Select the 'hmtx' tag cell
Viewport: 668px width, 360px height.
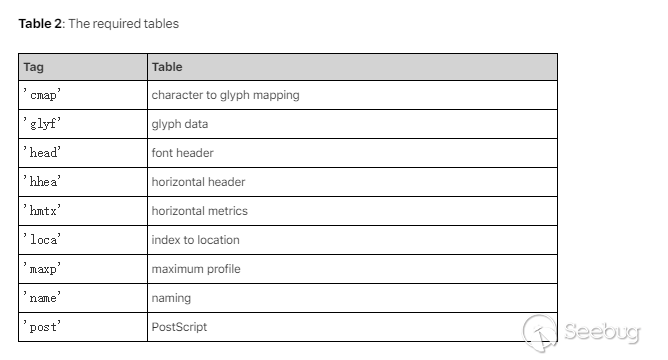coord(83,211)
